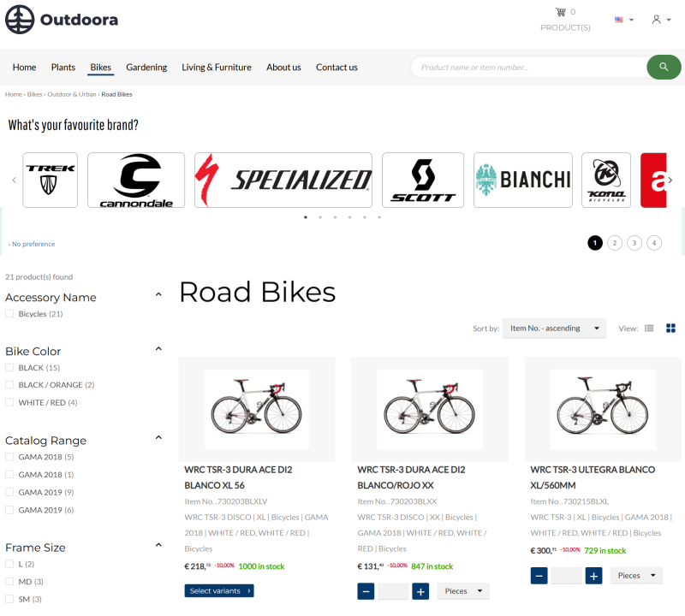The image size is (685, 616).
Task: Switch to grid view
Action: pyautogui.click(x=670, y=329)
